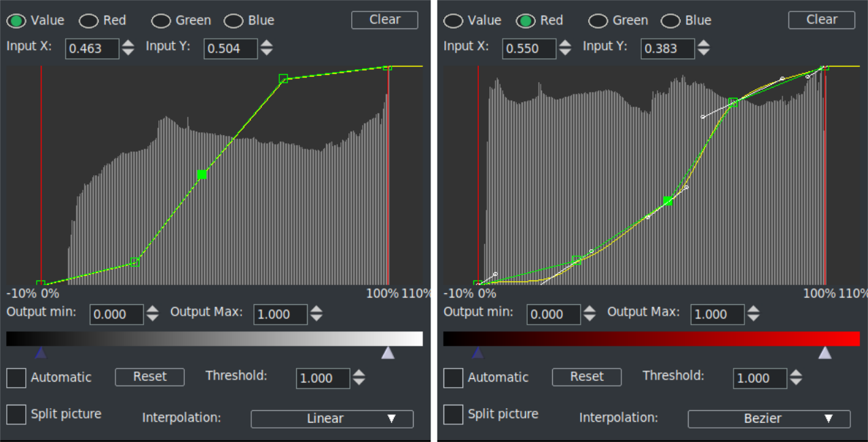Click the white point triangle under the grayscale gradient
The width and height of the screenshot is (868, 442).
coord(388,352)
